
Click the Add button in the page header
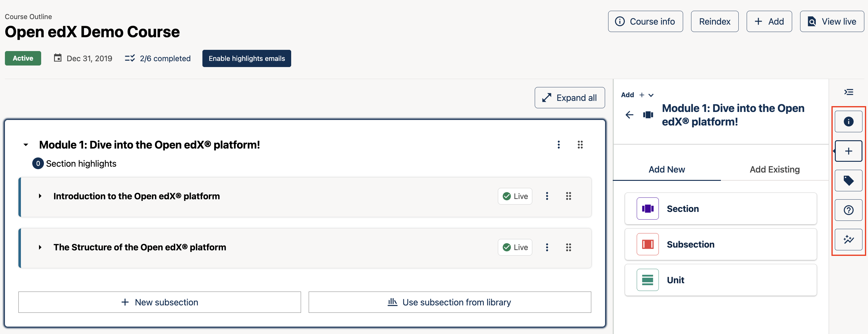click(769, 22)
